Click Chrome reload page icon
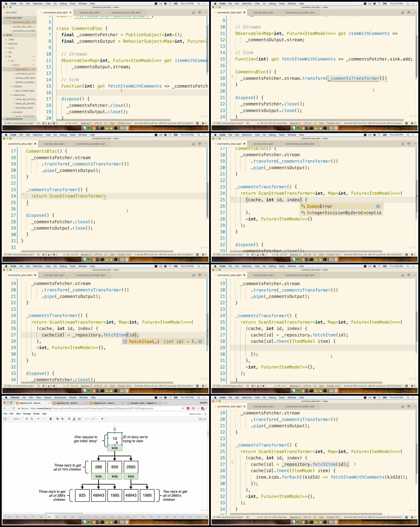 (14, 408)
